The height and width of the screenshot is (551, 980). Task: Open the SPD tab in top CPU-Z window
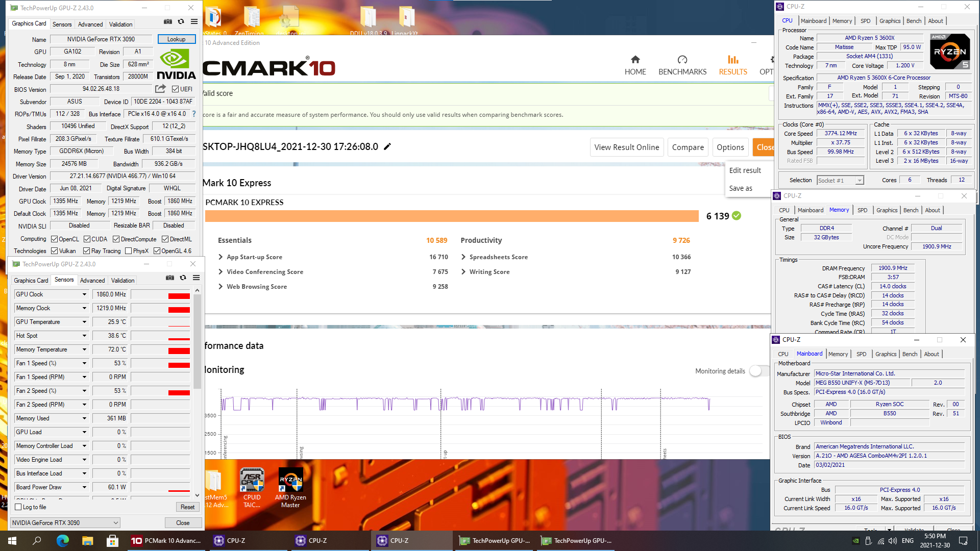click(866, 21)
